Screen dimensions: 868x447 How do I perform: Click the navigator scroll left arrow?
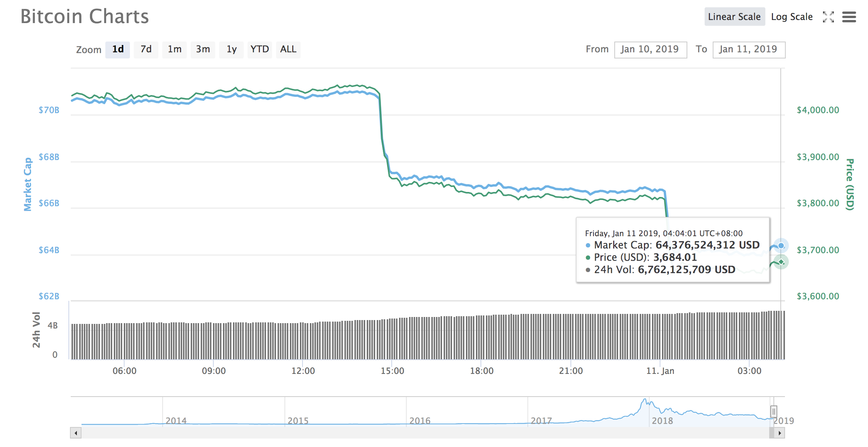tap(76, 433)
